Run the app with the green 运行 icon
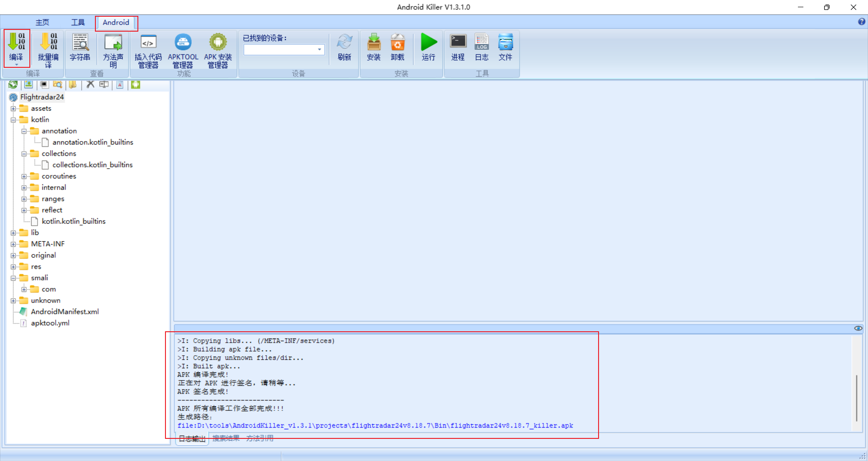Image resolution: width=868 pixels, height=461 pixels. pos(428,45)
